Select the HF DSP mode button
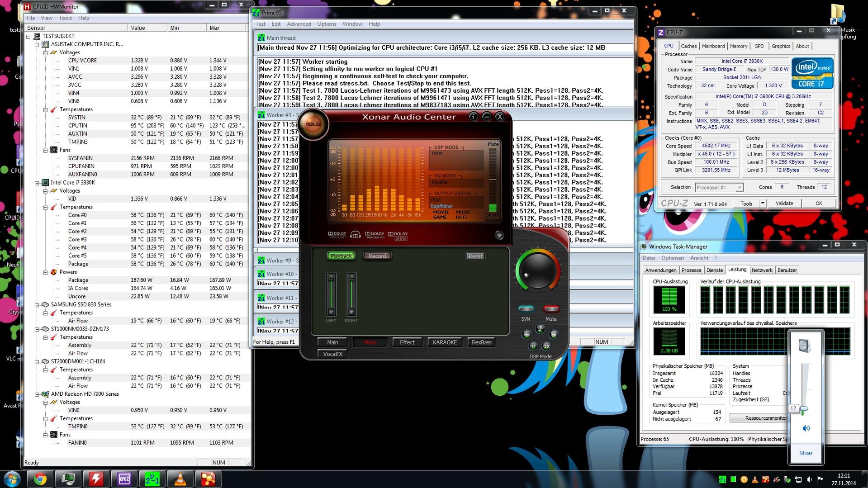This screenshot has height=488, width=868. coord(533,346)
